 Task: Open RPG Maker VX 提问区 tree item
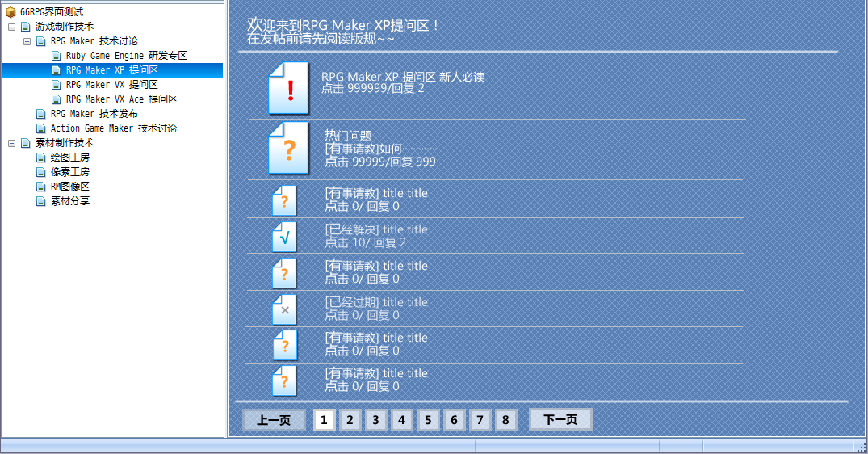[111, 85]
